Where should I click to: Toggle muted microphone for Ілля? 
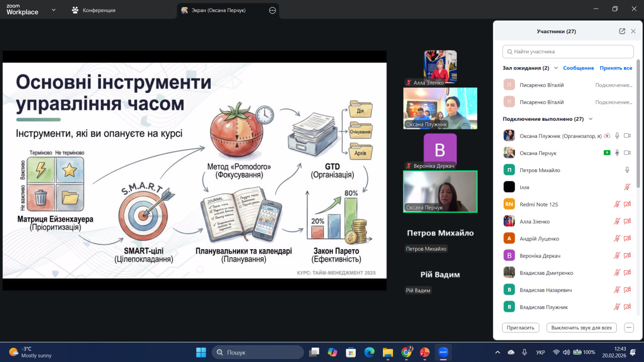pyautogui.click(x=627, y=187)
